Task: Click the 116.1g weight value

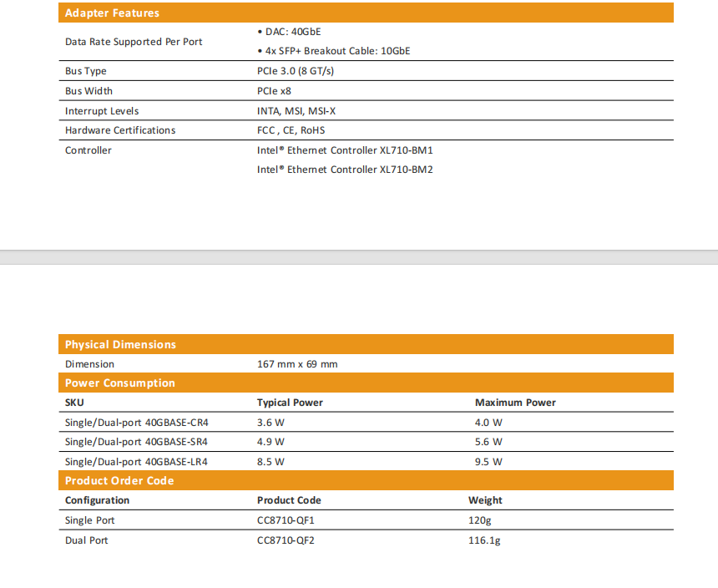Action: [484, 540]
